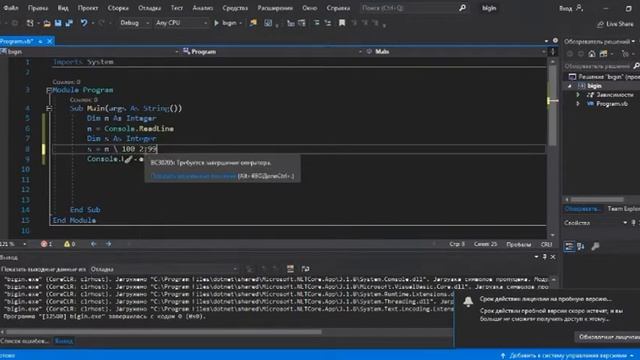This screenshot has height=360, width=640.
Task: Click the Live Share icon
Action: [600, 24]
